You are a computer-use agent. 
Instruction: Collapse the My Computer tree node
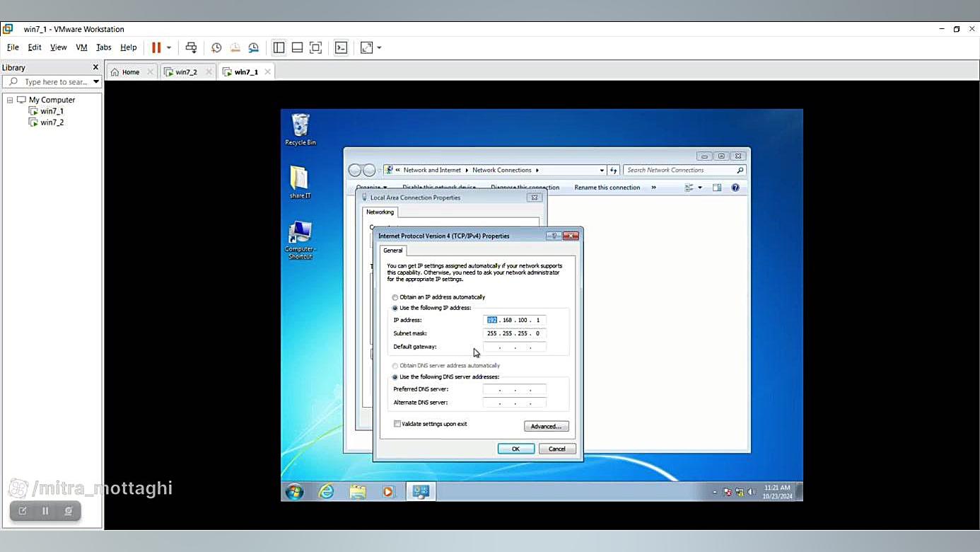(x=10, y=100)
